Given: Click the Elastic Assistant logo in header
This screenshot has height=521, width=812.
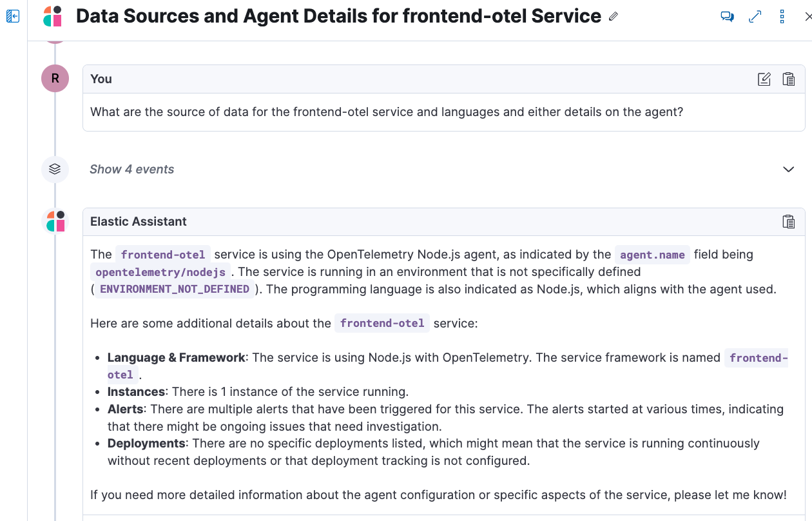Looking at the screenshot, I should point(53,16).
